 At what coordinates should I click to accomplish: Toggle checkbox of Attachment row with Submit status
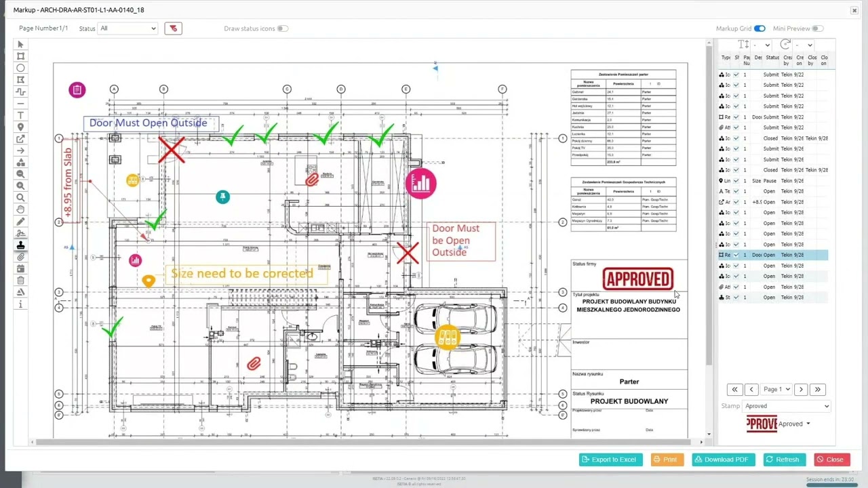(736, 127)
